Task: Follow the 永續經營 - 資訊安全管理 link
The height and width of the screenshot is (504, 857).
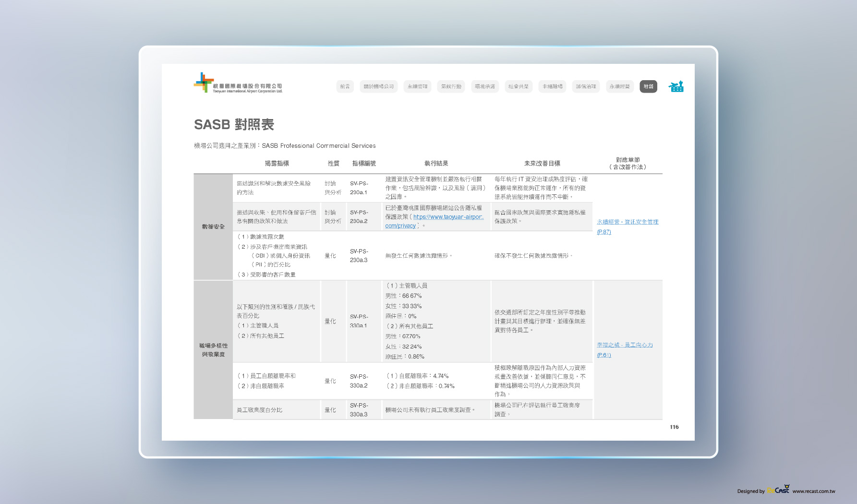Action: [628, 222]
